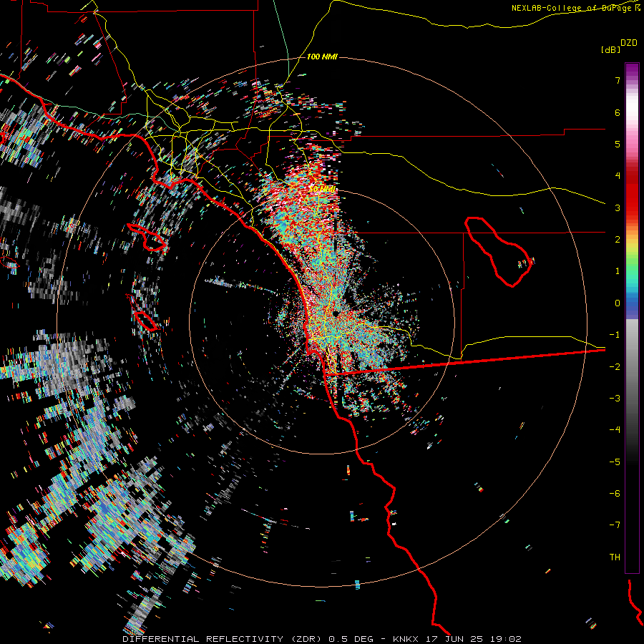
Task: Click the colorbar value -2 label
Action: point(615,367)
